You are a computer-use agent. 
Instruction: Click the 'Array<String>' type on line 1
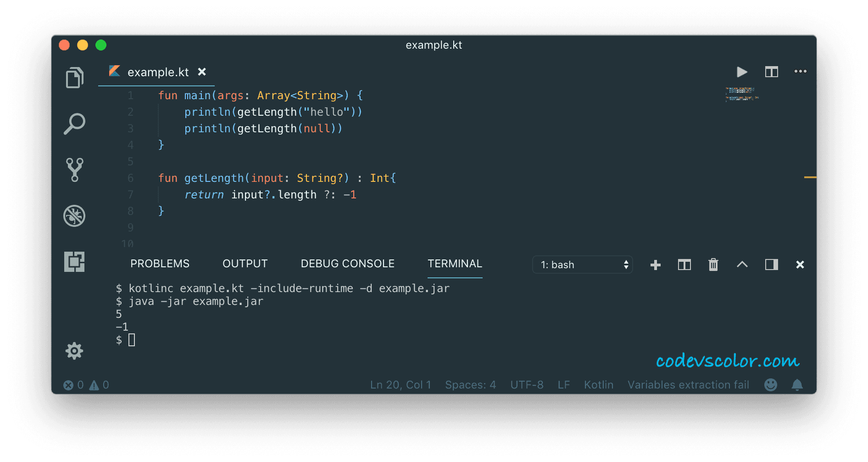point(300,96)
